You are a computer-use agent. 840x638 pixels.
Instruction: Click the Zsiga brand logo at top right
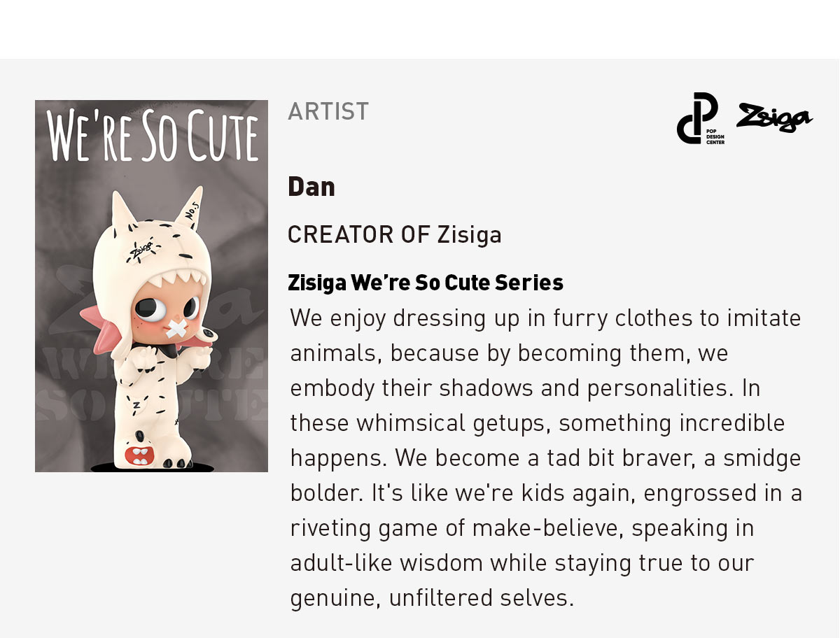[774, 118]
